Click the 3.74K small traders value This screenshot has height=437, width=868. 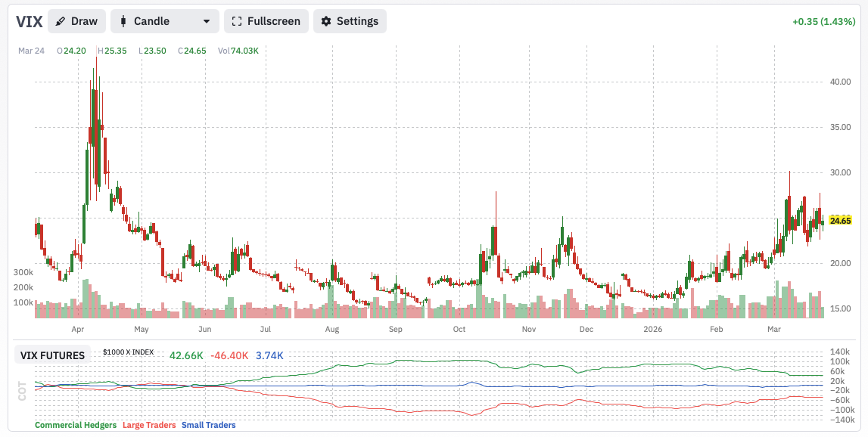[x=269, y=355]
